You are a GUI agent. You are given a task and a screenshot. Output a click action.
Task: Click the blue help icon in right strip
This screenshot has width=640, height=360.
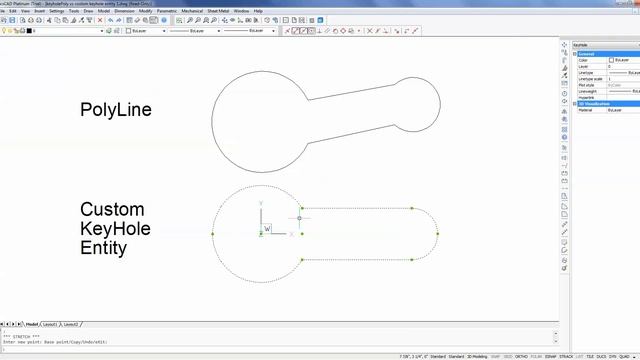click(x=564, y=138)
